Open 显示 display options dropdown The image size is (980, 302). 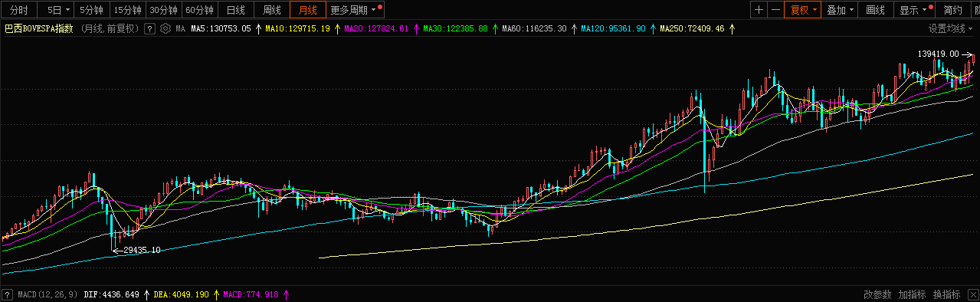pyautogui.click(x=915, y=10)
